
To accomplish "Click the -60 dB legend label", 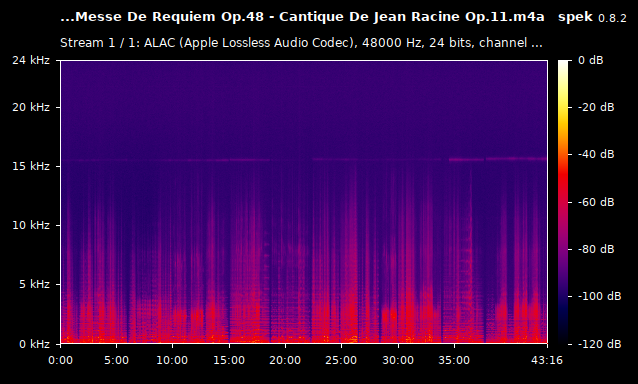I will pyautogui.click(x=596, y=202).
